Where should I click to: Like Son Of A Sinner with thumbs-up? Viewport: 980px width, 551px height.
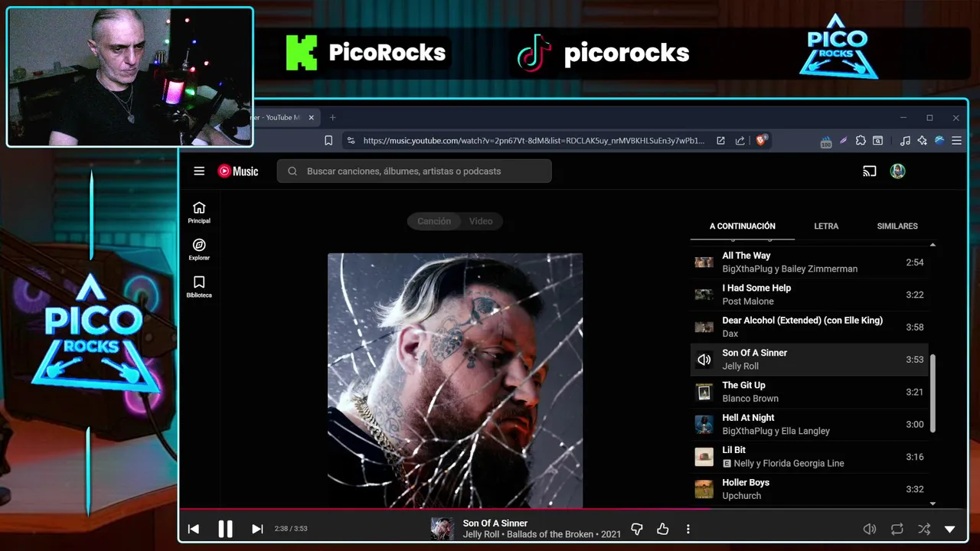(662, 529)
